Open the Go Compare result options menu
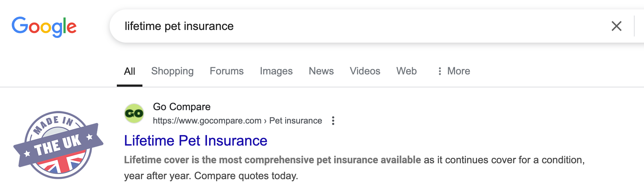Screen dimensions: 644x190 click(x=333, y=121)
